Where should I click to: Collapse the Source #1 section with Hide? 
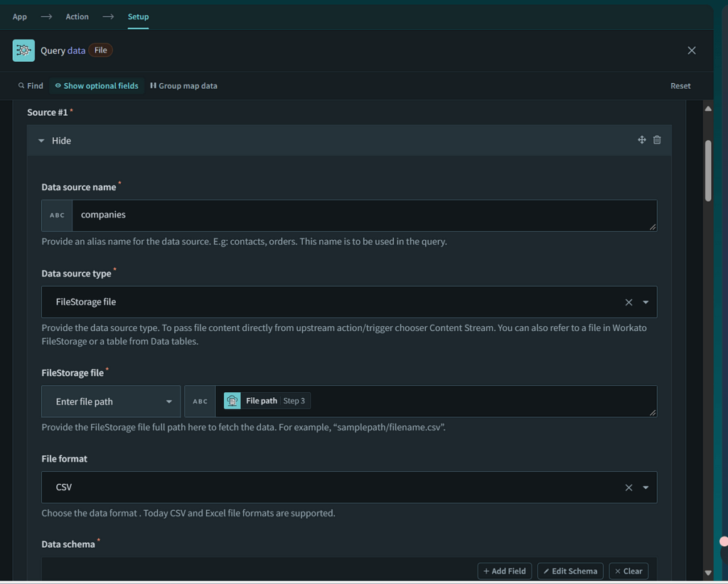pyautogui.click(x=55, y=141)
